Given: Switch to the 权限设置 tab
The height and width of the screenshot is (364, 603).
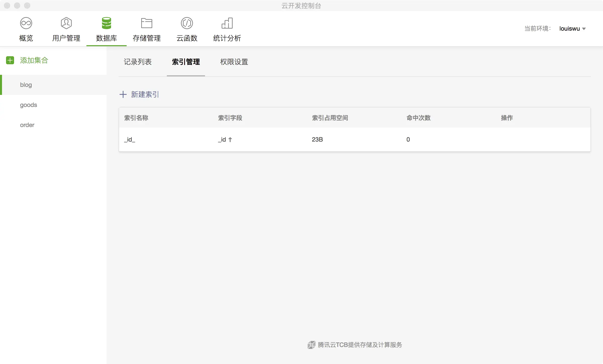Looking at the screenshot, I should pos(234,62).
